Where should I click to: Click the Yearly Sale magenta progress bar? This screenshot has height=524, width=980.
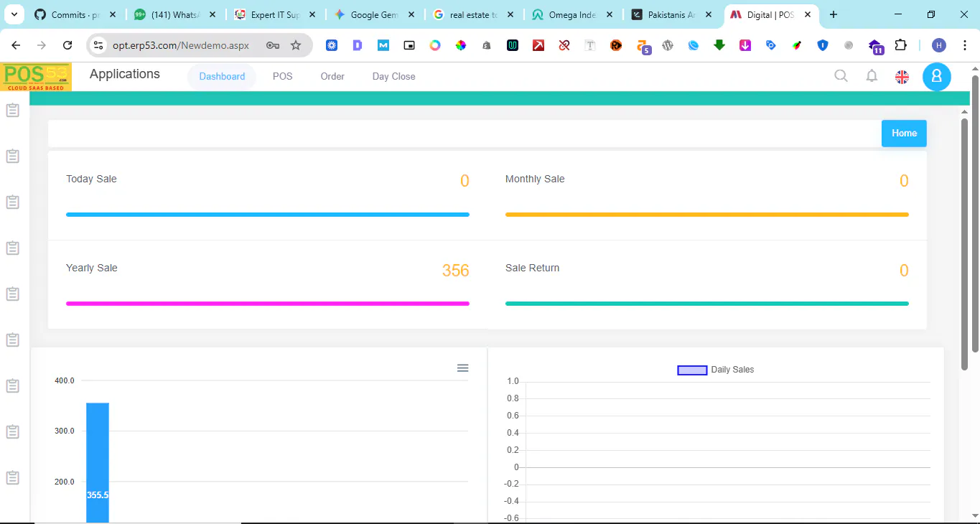tap(268, 304)
